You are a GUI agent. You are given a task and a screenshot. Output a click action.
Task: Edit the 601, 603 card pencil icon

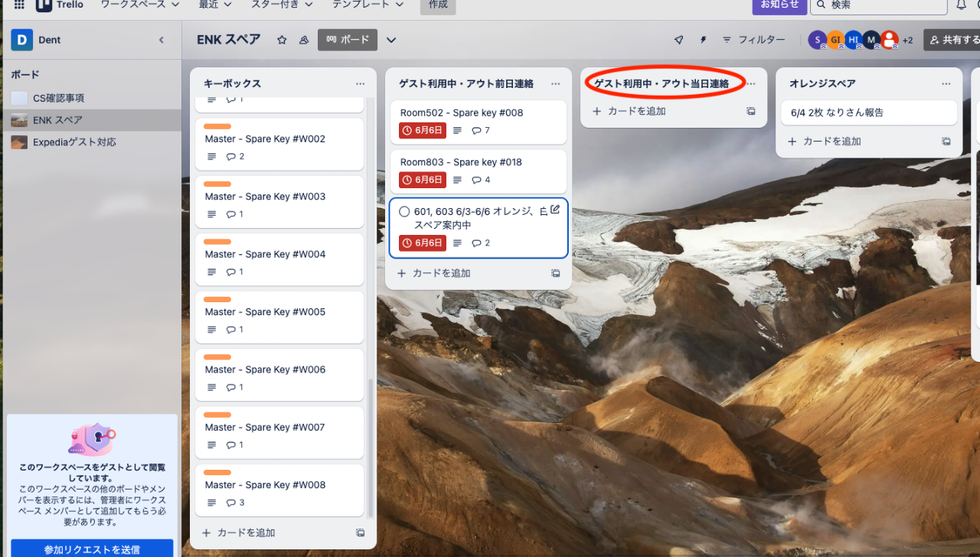pyautogui.click(x=555, y=210)
